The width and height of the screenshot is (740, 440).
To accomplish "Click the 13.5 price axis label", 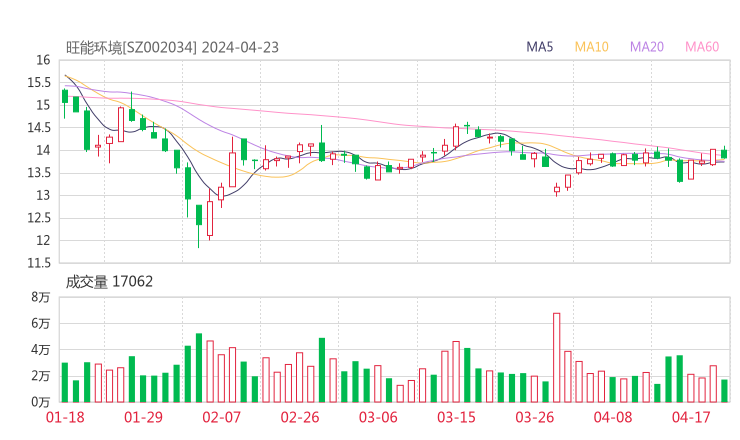I will click(x=39, y=173).
